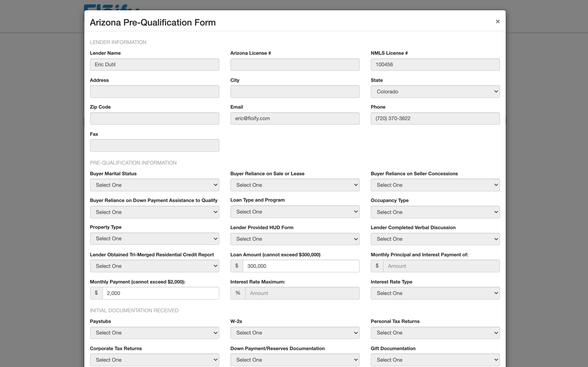Select an option in the Property Type dropdown

154,239
